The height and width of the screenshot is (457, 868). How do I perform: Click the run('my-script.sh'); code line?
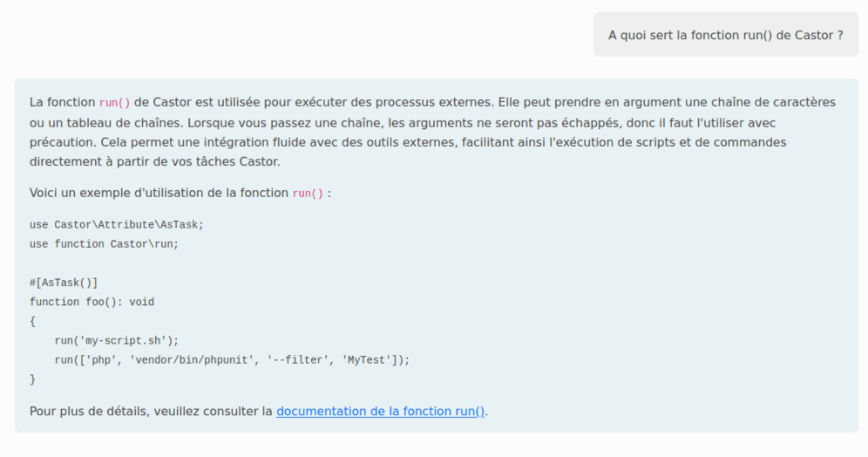point(116,340)
